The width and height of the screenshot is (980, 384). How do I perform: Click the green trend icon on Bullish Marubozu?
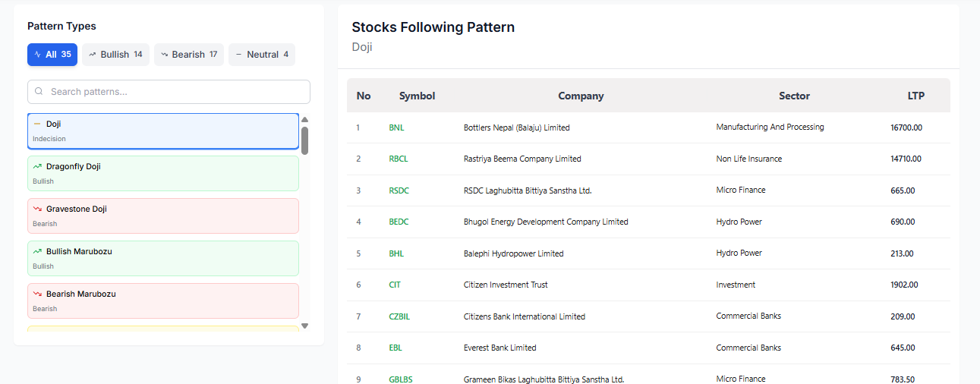[37, 251]
